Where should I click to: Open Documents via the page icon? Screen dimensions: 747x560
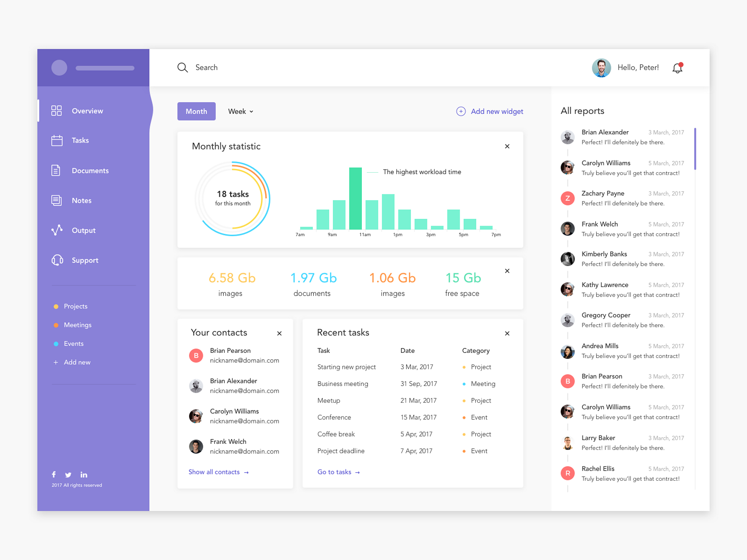[56, 171]
